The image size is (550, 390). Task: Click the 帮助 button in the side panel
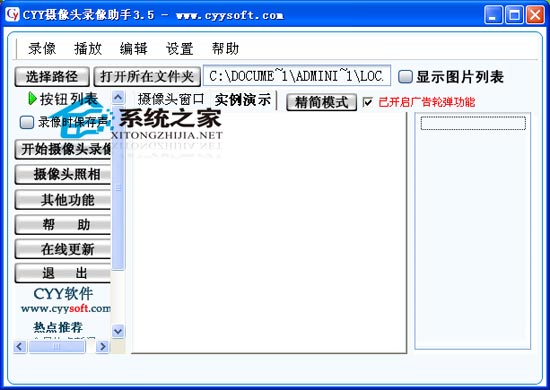63,224
